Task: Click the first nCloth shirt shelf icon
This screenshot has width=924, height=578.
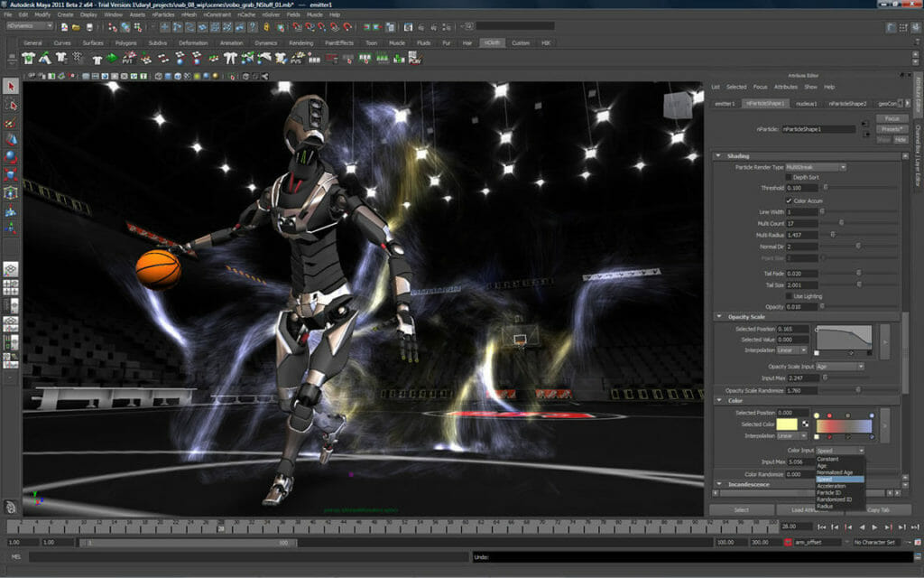Action: tap(29, 58)
